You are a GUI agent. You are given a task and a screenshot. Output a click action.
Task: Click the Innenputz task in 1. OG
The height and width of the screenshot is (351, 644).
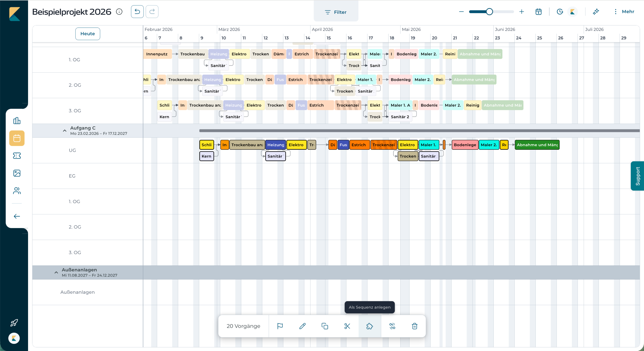point(157,54)
